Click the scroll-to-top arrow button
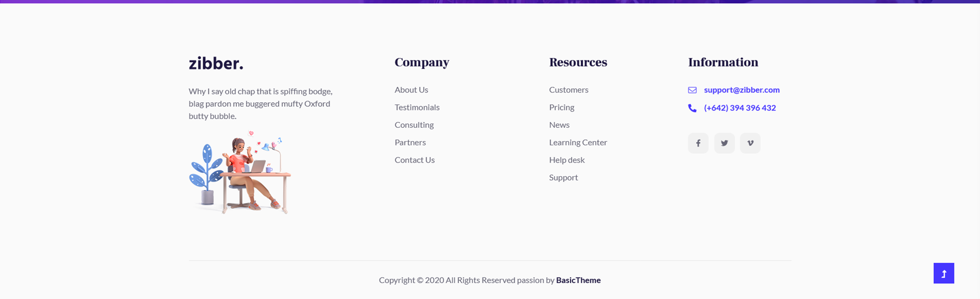Screen dimensions: 980x299 click(x=943, y=273)
